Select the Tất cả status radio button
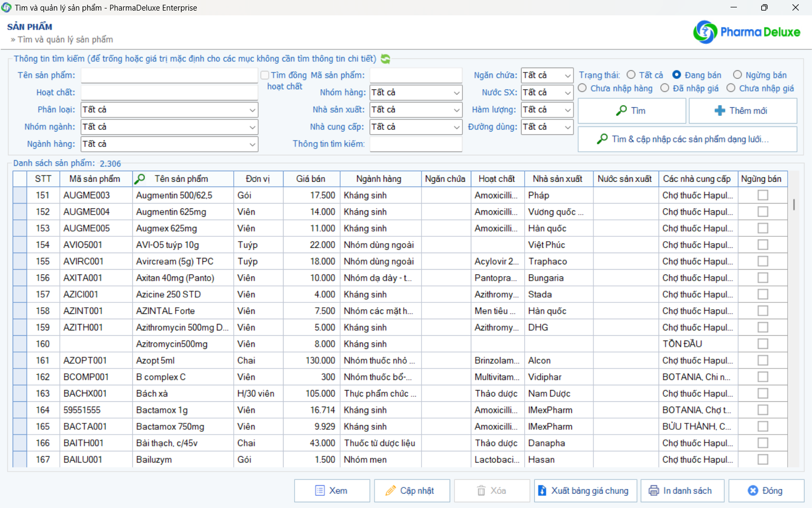The image size is (812, 508). pyautogui.click(x=631, y=75)
